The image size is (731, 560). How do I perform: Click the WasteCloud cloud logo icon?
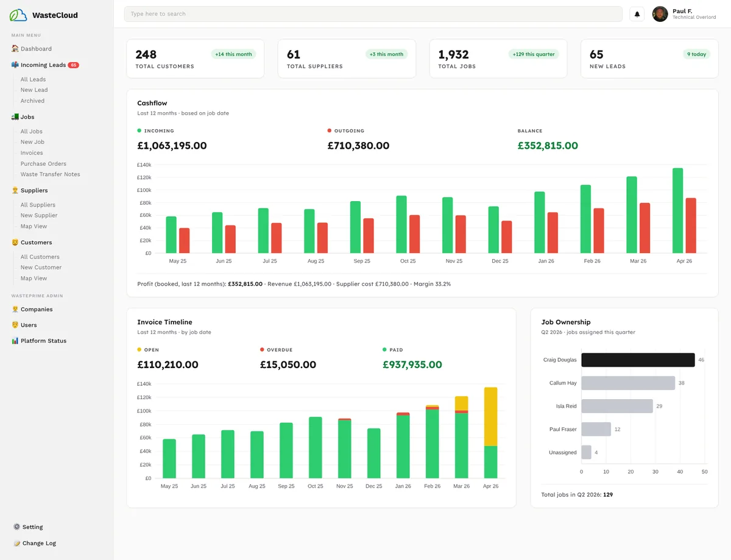point(18,15)
